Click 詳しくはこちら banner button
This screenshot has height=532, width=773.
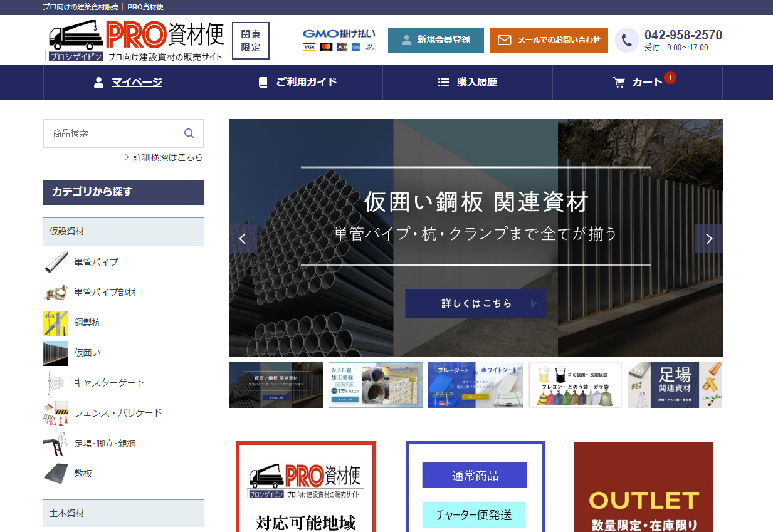[x=476, y=303]
